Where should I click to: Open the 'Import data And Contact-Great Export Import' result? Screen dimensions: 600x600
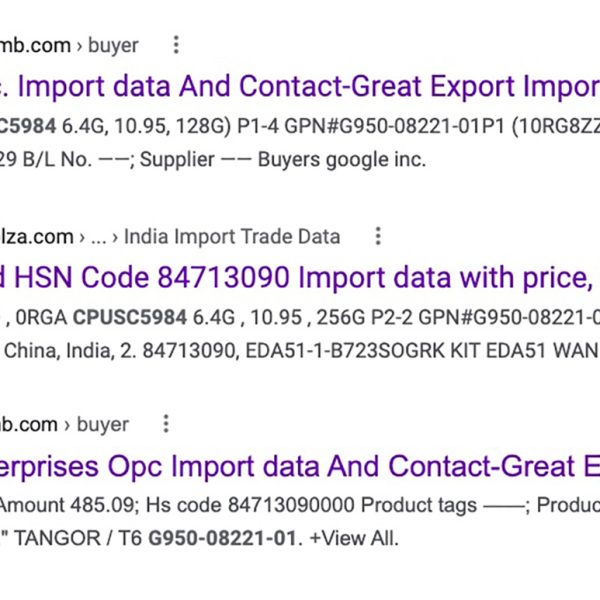click(x=300, y=88)
